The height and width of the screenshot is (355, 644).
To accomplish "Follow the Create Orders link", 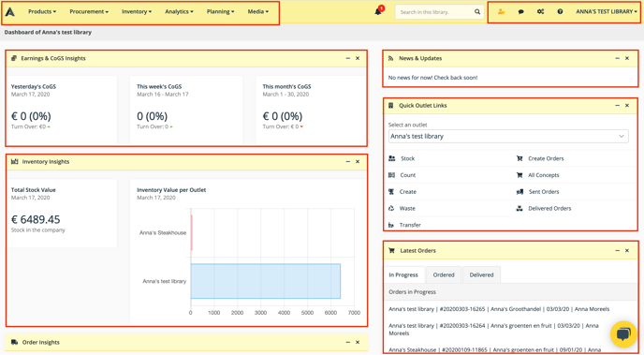I will pyautogui.click(x=546, y=158).
